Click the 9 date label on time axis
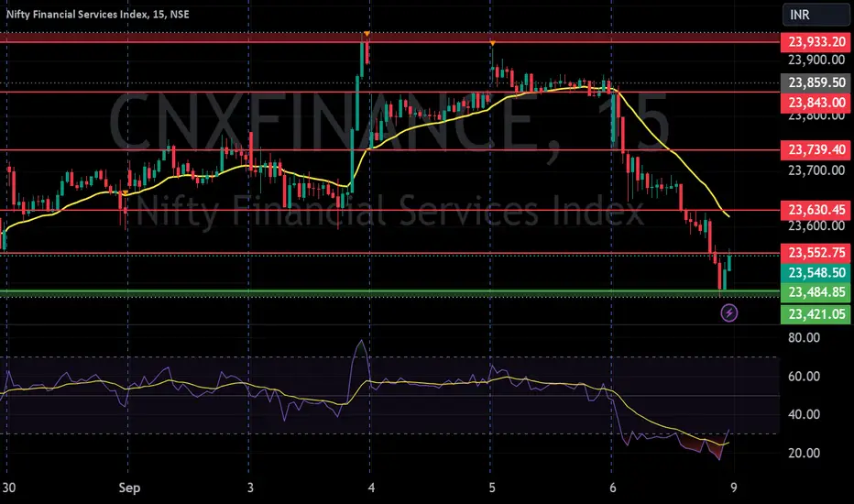The width and height of the screenshot is (854, 504). 734,488
